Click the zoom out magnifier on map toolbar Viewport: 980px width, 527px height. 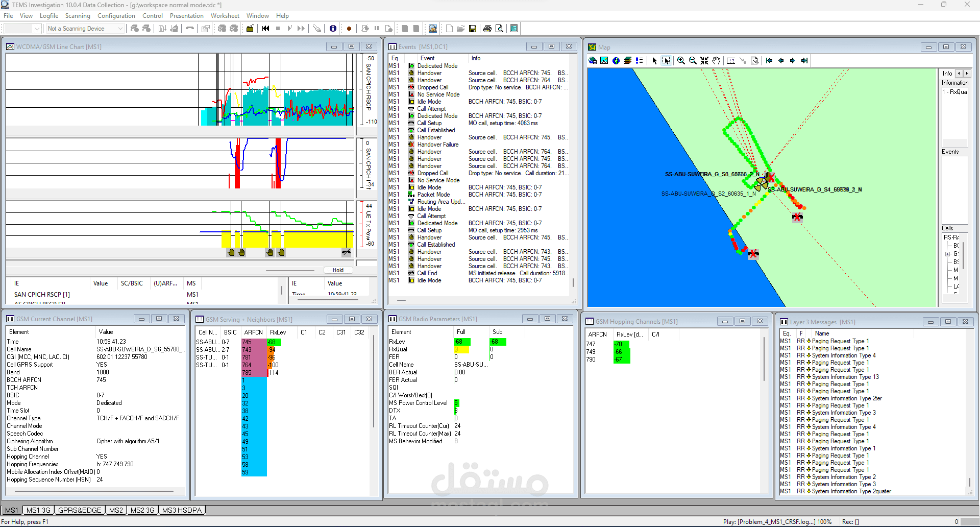click(x=693, y=61)
